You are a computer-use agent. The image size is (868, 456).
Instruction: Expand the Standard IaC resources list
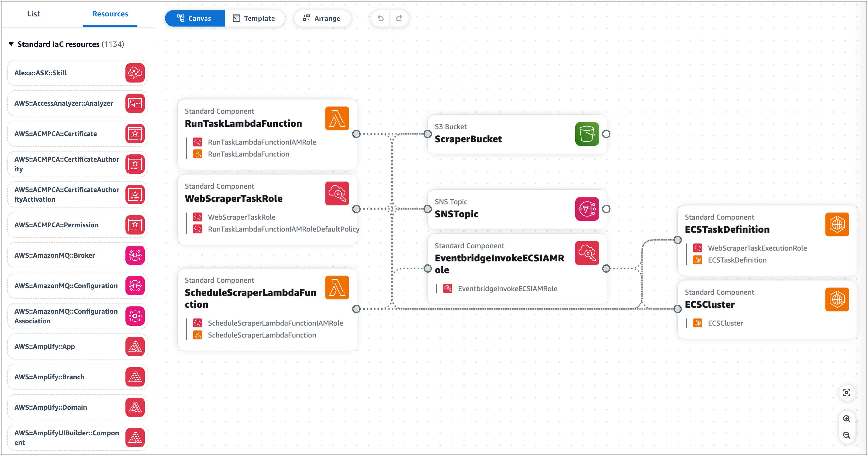coord(11,44)
